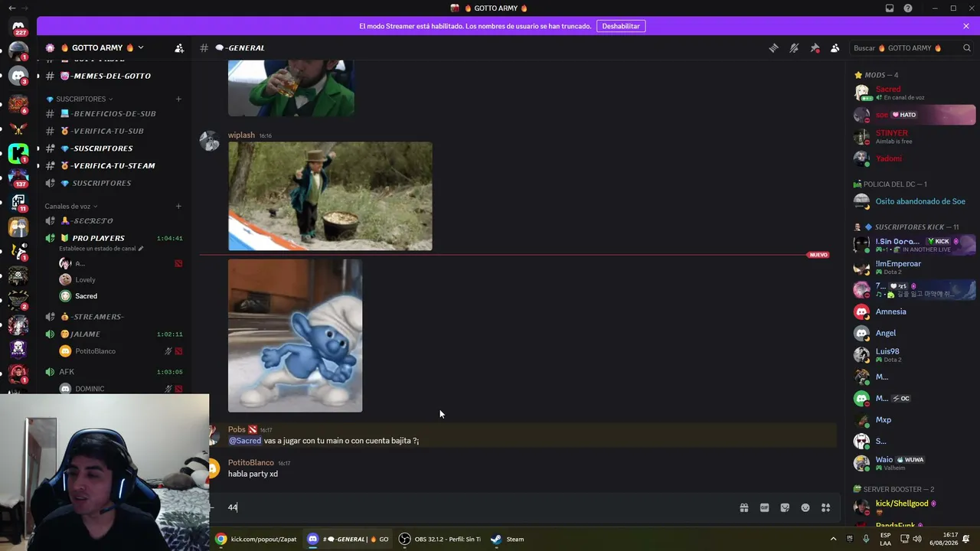Select member STINYER in member list
980x551 pixels.
[914, 136]
